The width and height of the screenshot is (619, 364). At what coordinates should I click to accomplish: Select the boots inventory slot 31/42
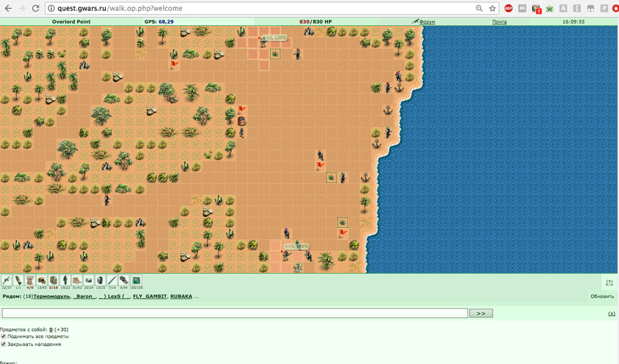77,280
